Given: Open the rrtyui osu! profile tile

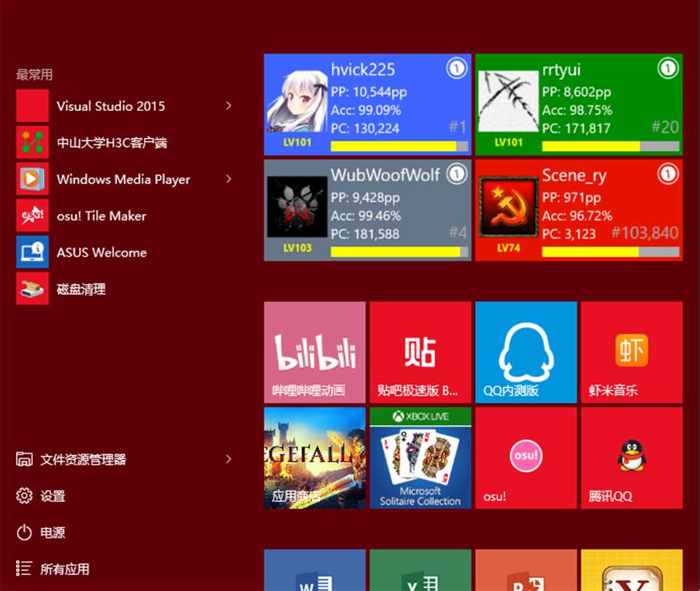Looking at the screenshot, I should pos(579,104).
